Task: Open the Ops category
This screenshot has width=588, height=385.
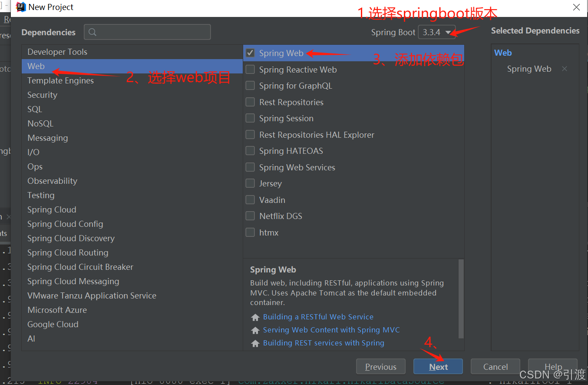Action: tap(132, 166)
